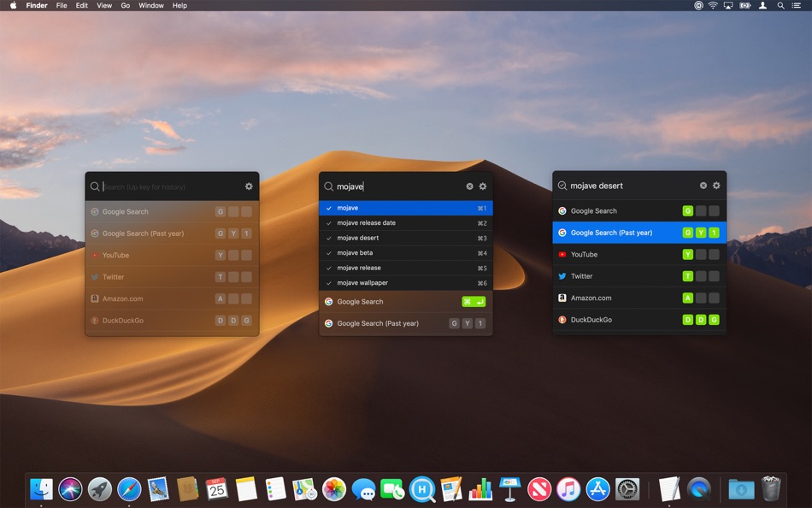Open the Trash in the Dock

771,489
